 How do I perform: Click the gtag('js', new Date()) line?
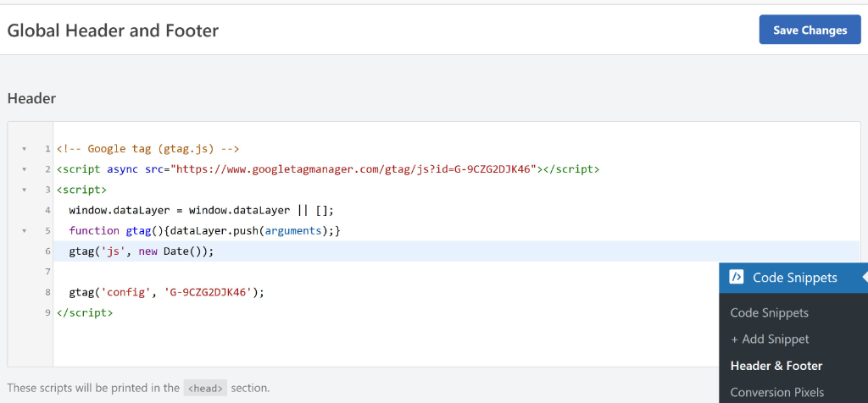tap(142, 251)
